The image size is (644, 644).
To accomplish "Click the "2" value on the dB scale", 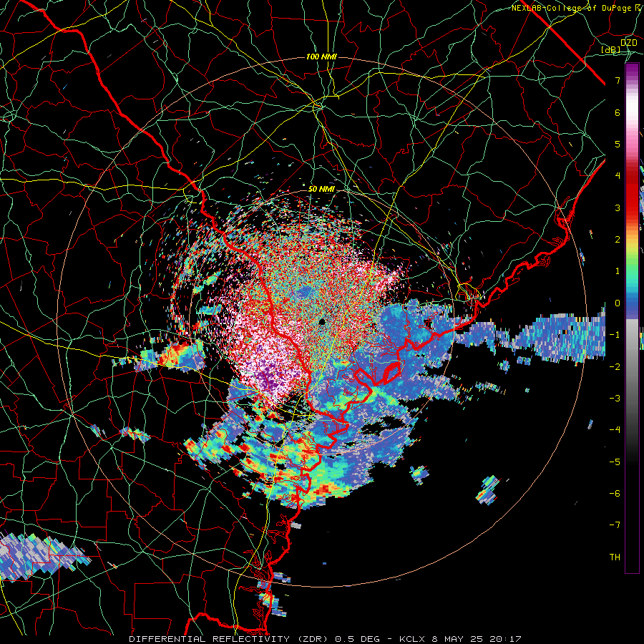I will pyautogui.click(x=618, y=240).
